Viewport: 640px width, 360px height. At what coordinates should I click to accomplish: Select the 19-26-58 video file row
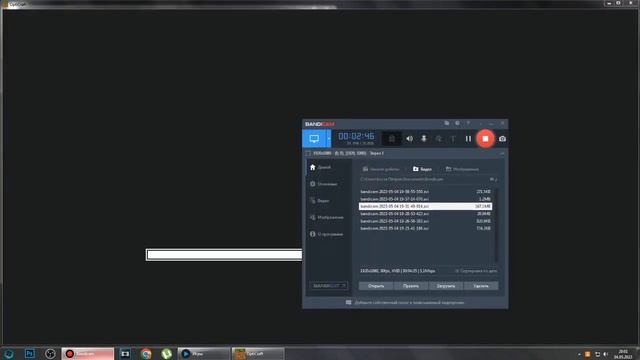[425, 221]
